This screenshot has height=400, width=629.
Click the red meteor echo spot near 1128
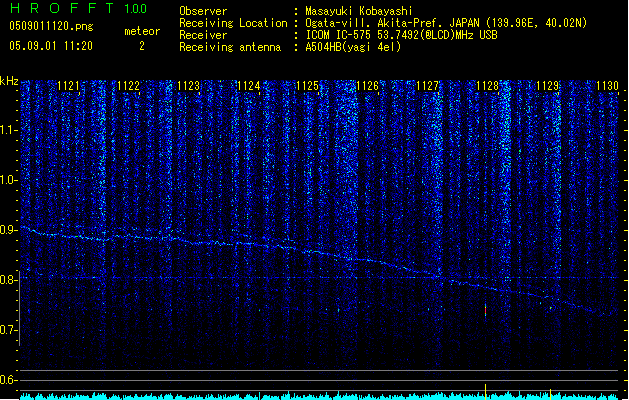485,310
